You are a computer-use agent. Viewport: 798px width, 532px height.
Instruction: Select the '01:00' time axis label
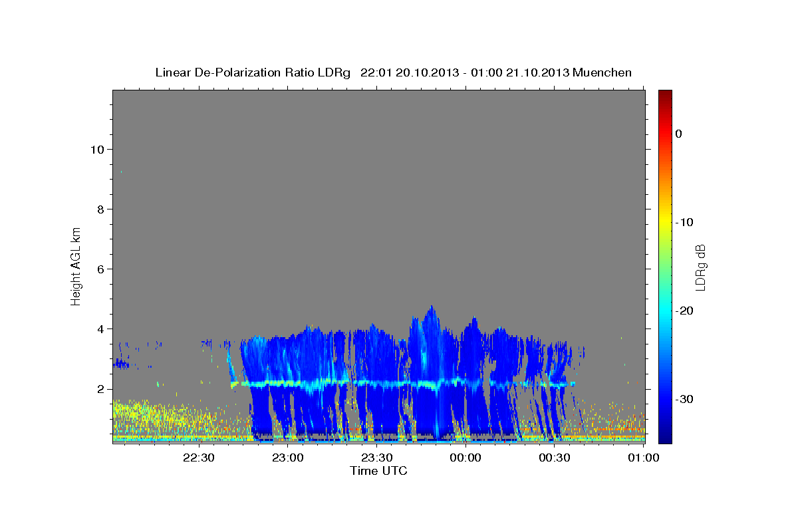(x=643, y=458)
